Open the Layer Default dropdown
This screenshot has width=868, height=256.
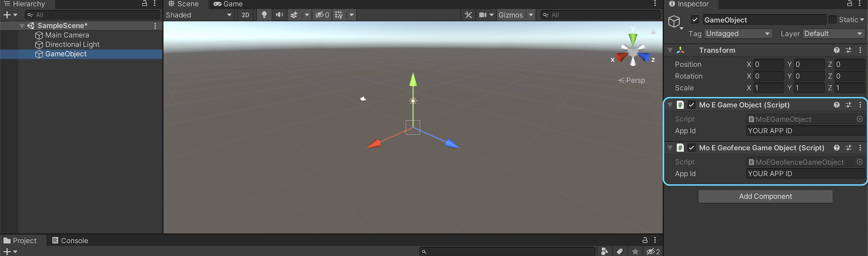(834, 34)
